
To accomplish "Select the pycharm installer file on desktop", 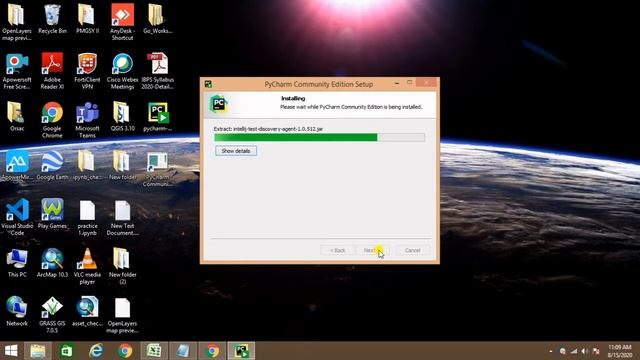I will pyautogui.click(x=158, y=116).
